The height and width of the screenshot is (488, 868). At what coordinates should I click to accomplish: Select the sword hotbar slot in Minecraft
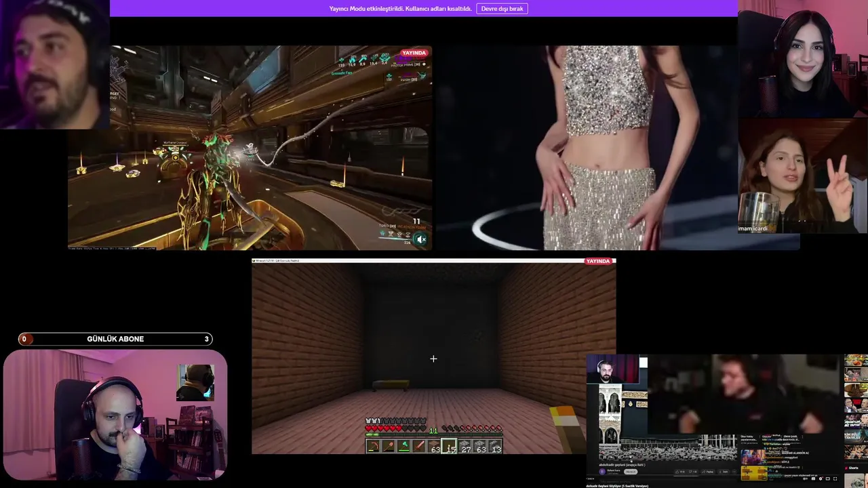pyautogui.click(x=419, y=446)
